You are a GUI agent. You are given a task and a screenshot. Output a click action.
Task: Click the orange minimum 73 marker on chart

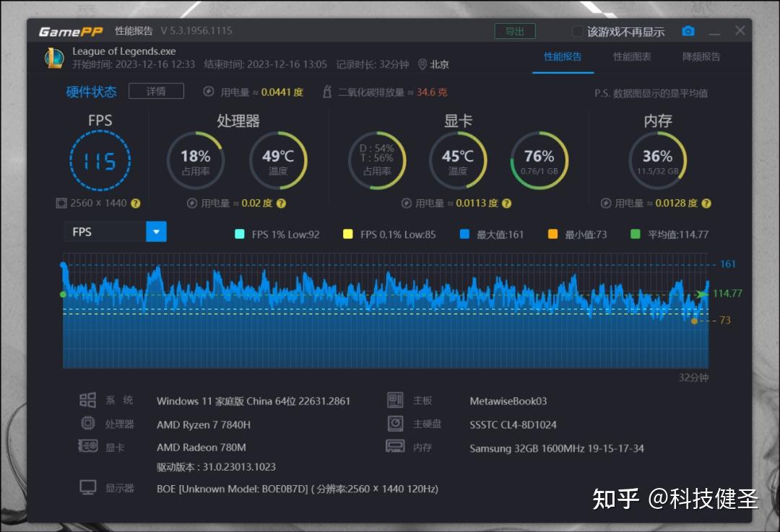pos(694,321)
